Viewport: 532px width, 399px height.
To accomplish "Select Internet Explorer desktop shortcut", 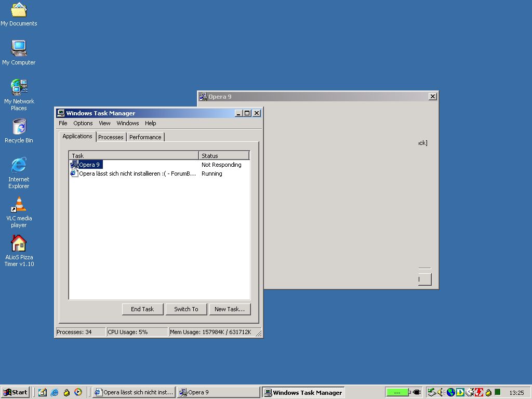I will coord(19,173).
